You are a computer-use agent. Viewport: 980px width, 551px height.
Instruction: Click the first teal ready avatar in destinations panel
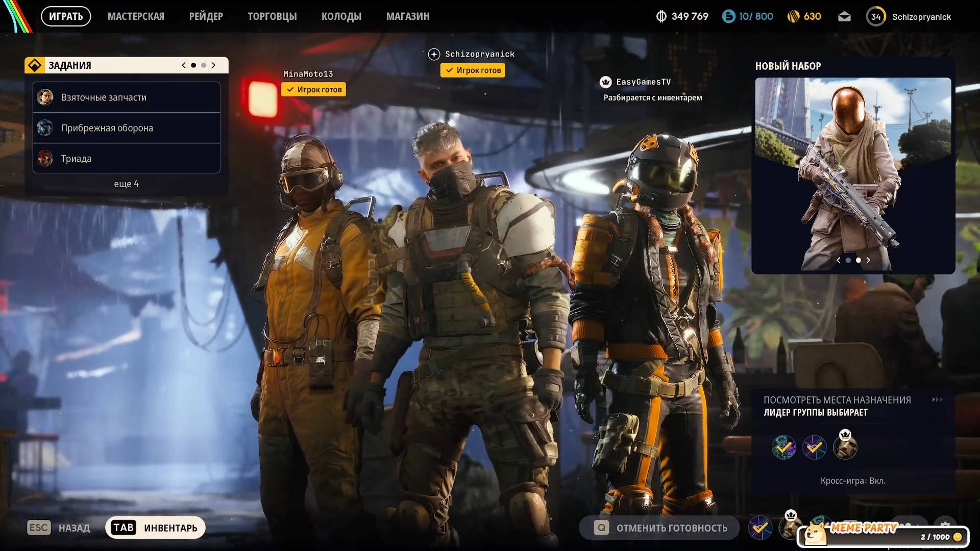coord(784,447)
